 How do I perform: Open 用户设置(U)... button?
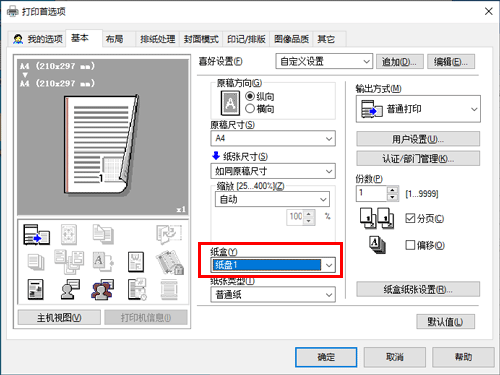tap(418, 139)
